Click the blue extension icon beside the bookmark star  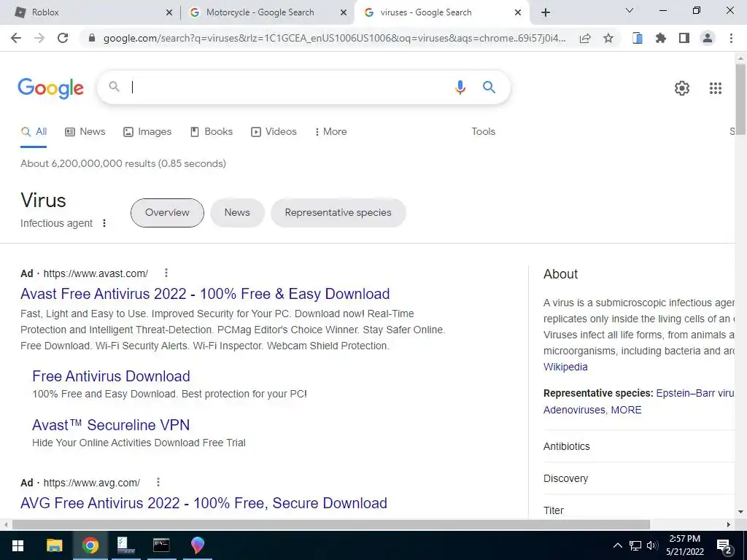[638, 38]
